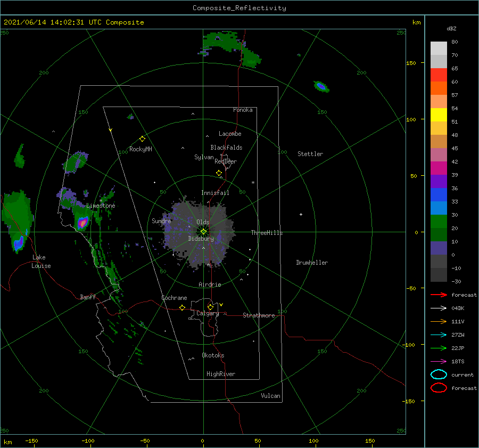
Task: Click the Sundre town label
Action: tap(161, 221)
